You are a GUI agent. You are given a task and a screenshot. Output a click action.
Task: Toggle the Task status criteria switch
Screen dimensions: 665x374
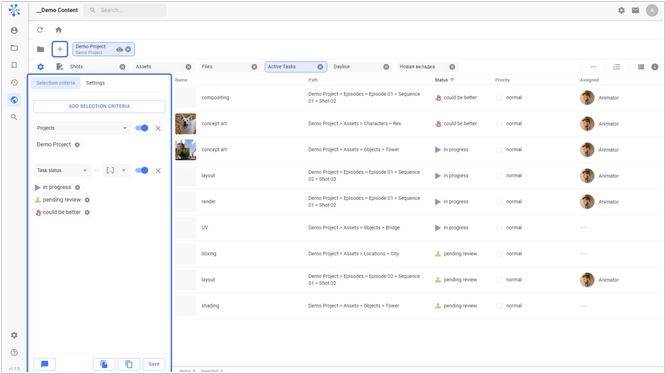[x=142, y=170]
